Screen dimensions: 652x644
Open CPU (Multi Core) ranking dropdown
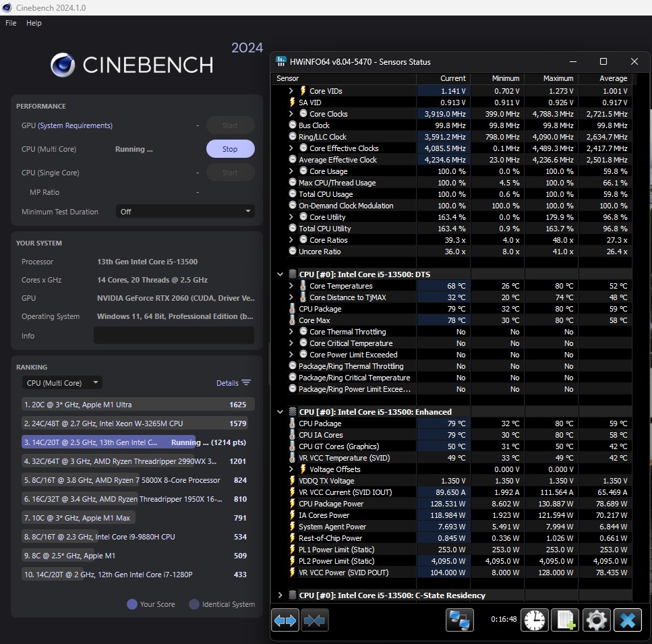[63, 383]
